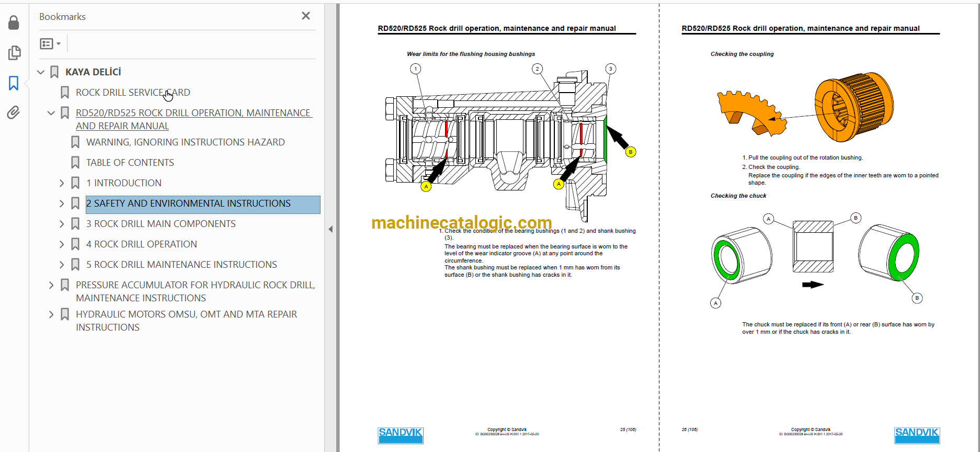
Task: Click bookmark icon beside 1 INTRODUCTION
Action: (75, 183)
